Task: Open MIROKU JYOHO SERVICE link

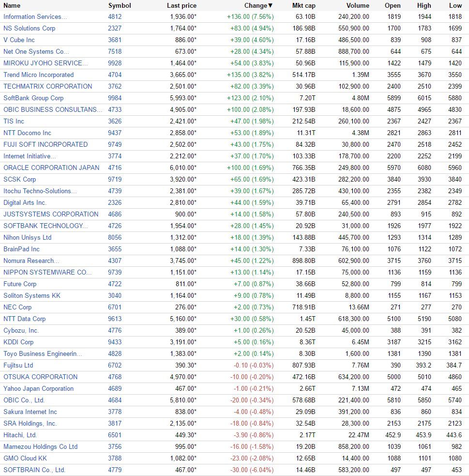Action: (45, 63)
